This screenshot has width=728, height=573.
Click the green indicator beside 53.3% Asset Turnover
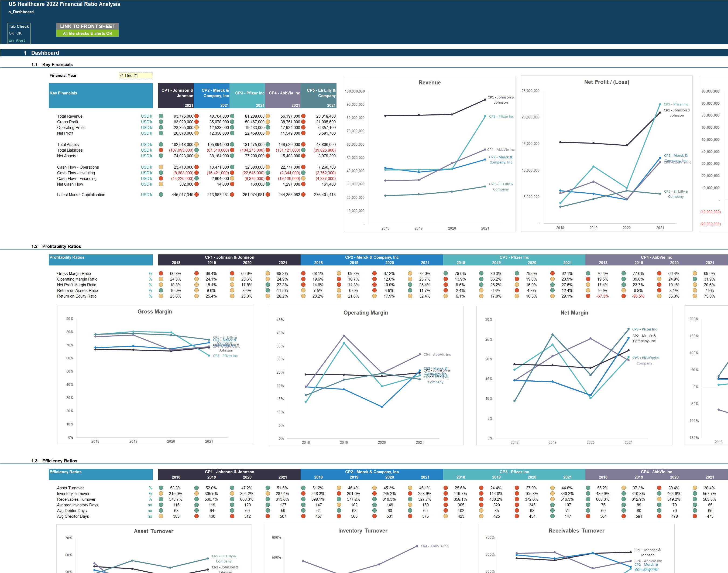point(161,488)
